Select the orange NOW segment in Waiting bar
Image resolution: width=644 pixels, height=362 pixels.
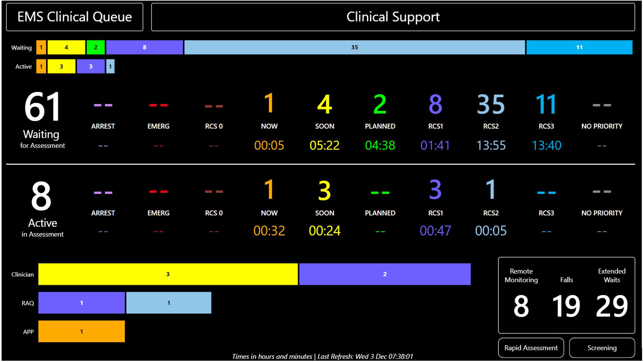[41, 47]
